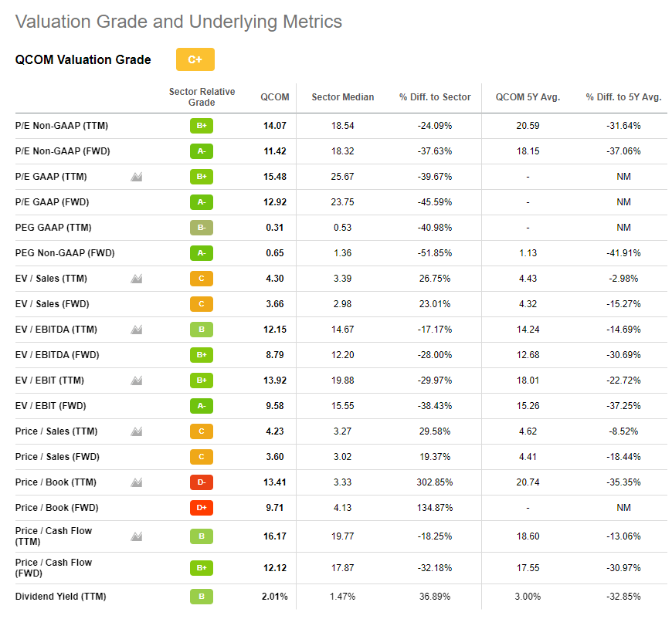Screen dimensions: 672x619
Task: Select the dividend yield value 2.01%
Action: [x=275, y=597]
